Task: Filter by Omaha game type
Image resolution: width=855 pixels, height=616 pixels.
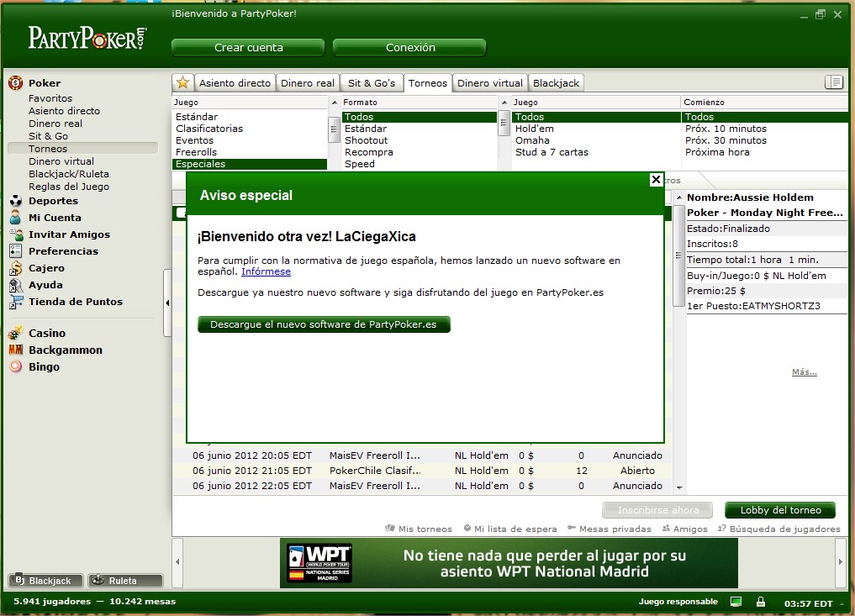Action: coord(595,140)
